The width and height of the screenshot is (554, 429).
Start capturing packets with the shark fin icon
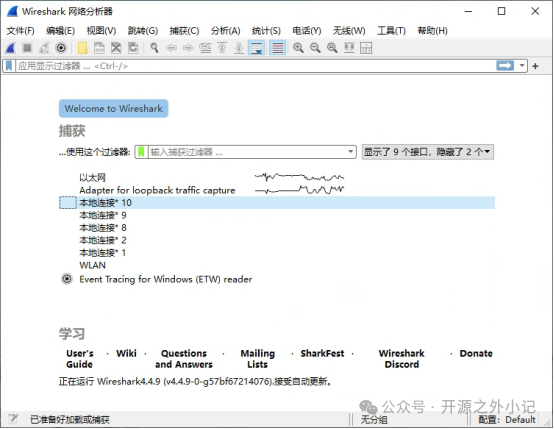11,48
